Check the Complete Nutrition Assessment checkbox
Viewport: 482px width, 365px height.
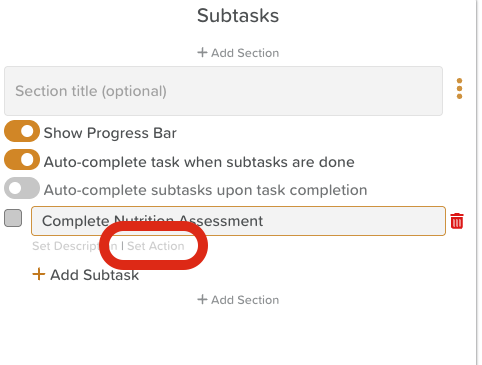(x=13, y=218)
